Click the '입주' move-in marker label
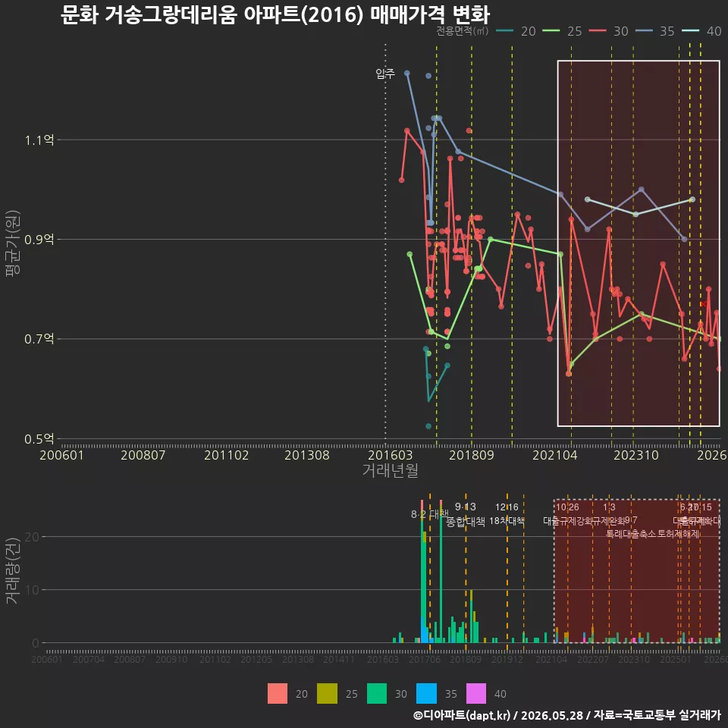The image size is (728, 728). coord(385,74)
